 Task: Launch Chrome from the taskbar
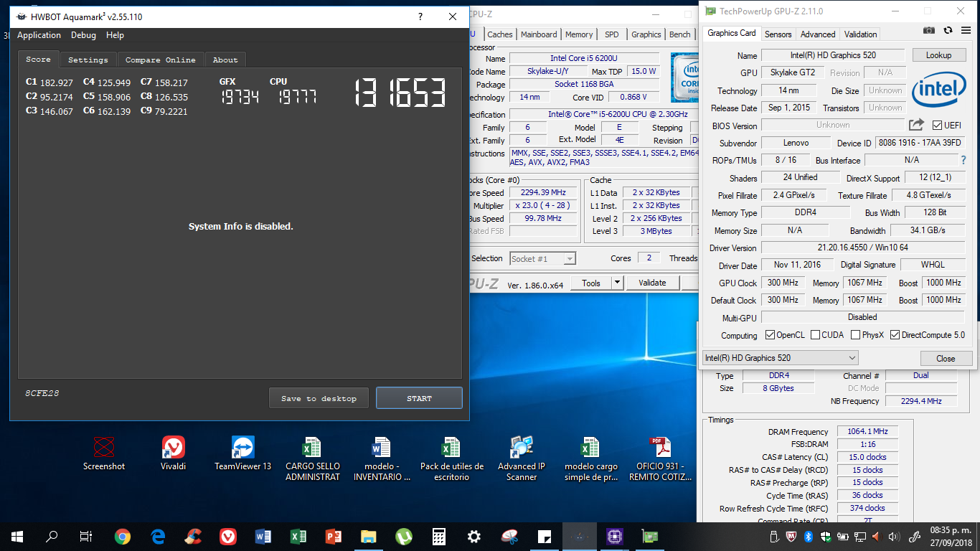[123, 537]
